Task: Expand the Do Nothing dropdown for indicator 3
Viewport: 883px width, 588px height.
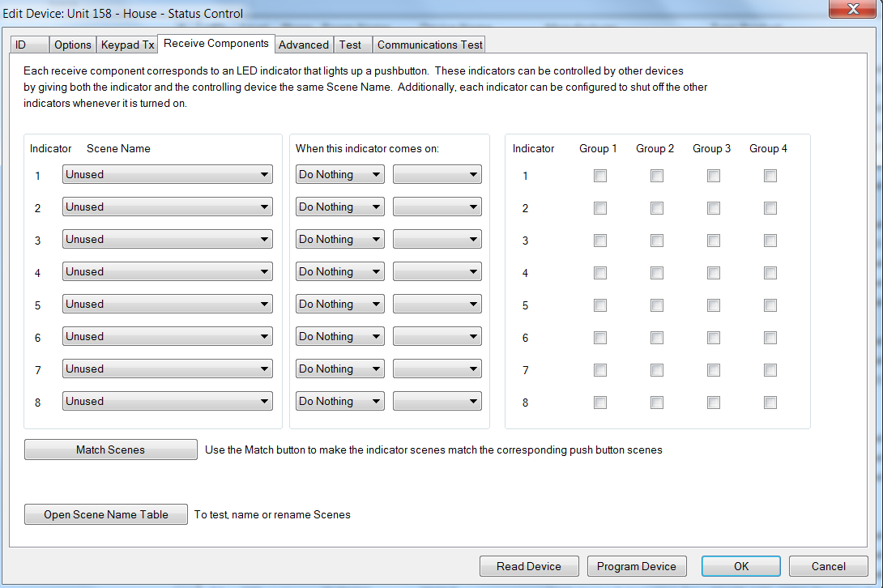Action: point(339,239)
